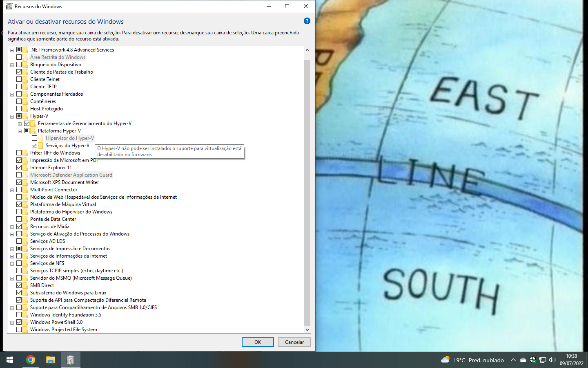Image resolution: width=588 pixels, height=368 pixels.
Task: Select Servidor do MSMQ row
Action: tap(81, 278)
